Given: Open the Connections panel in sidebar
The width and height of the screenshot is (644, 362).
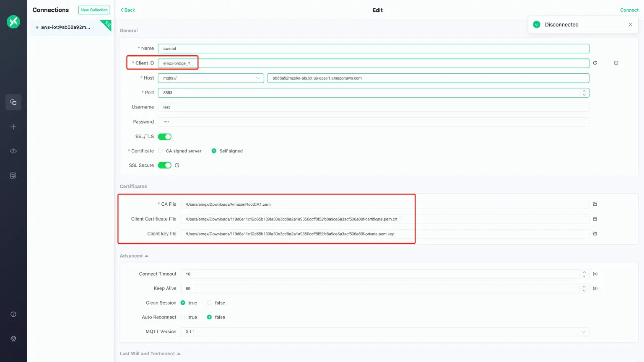Looking at the screenshot, I should (x=13, y=102).
